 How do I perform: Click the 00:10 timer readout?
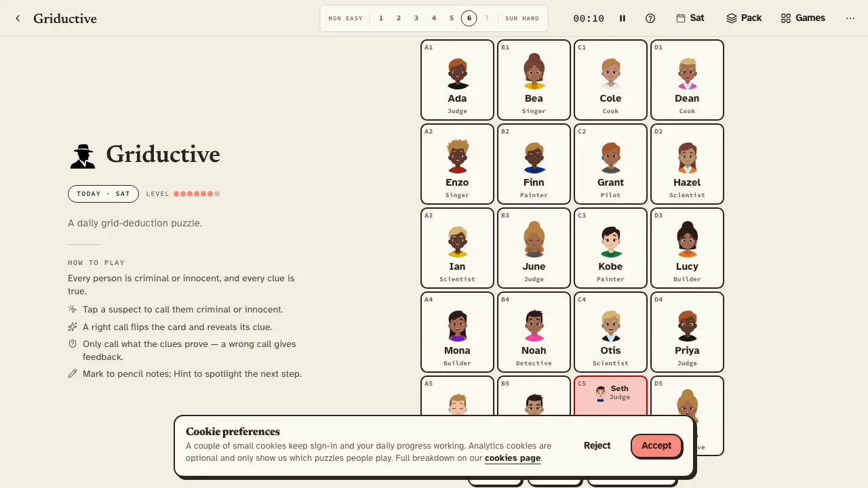click(589, 18)
